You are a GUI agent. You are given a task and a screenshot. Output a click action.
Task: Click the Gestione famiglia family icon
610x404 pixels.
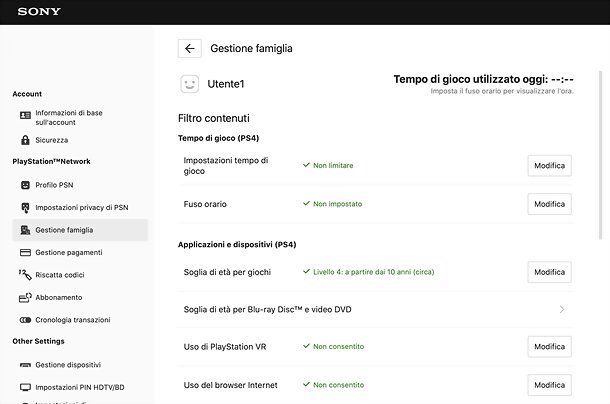[25, 230]
